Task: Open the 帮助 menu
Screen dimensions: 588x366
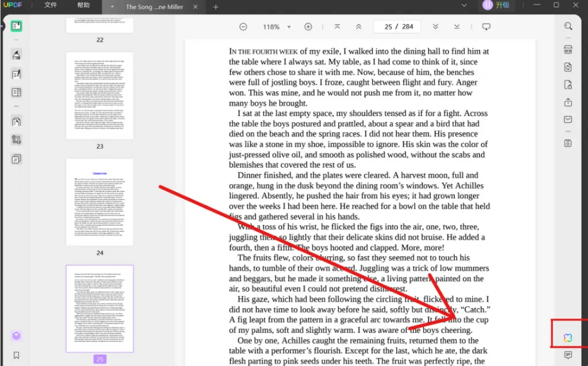Action: (84, 5)
